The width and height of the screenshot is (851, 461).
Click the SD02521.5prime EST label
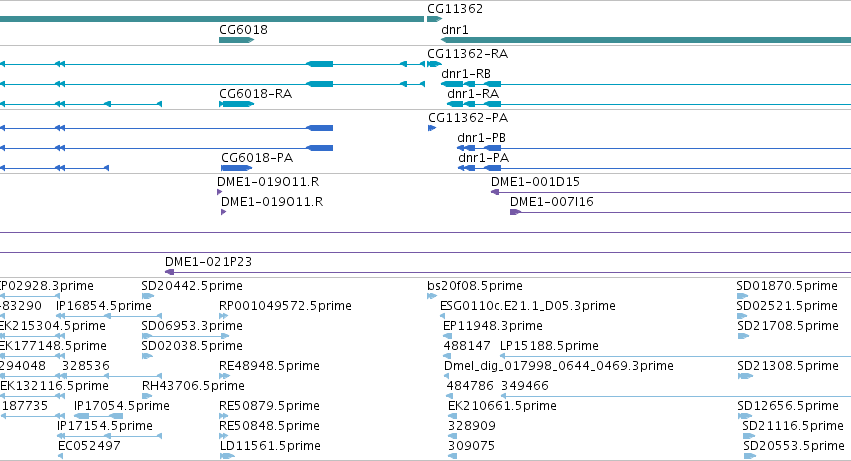[787, 306]
